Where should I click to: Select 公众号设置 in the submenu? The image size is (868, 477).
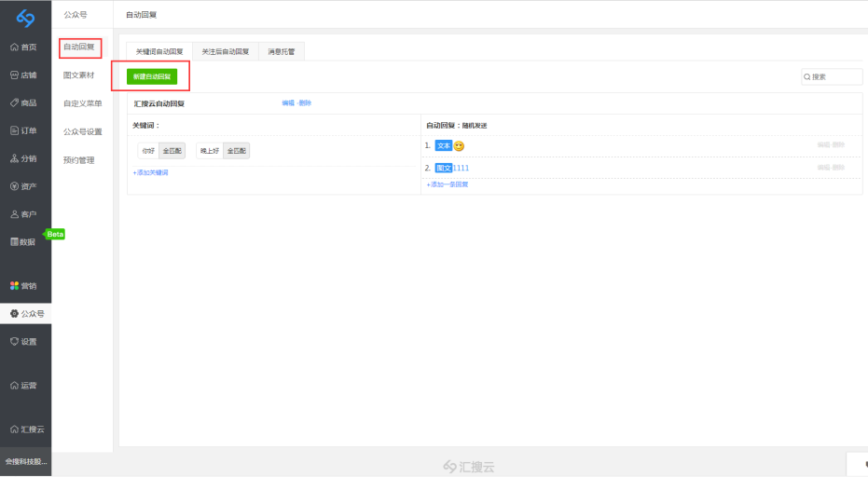(82, 131)
